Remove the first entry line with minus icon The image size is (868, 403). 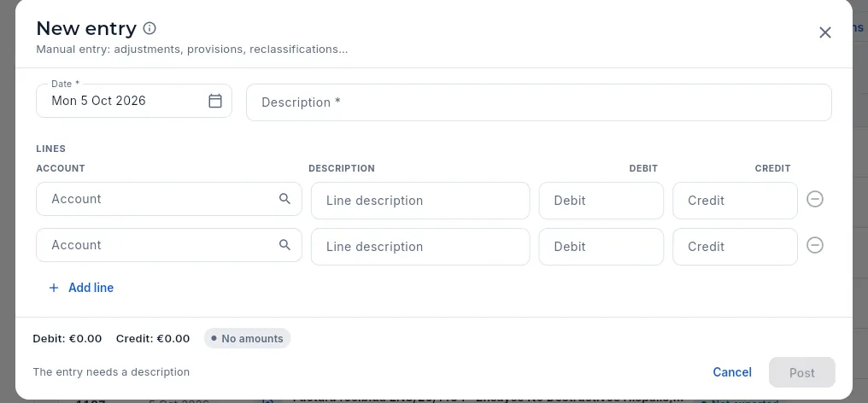(814, 199)
